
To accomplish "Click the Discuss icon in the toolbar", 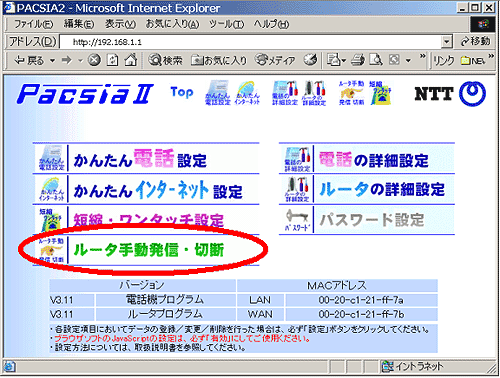I will [394, 60].
